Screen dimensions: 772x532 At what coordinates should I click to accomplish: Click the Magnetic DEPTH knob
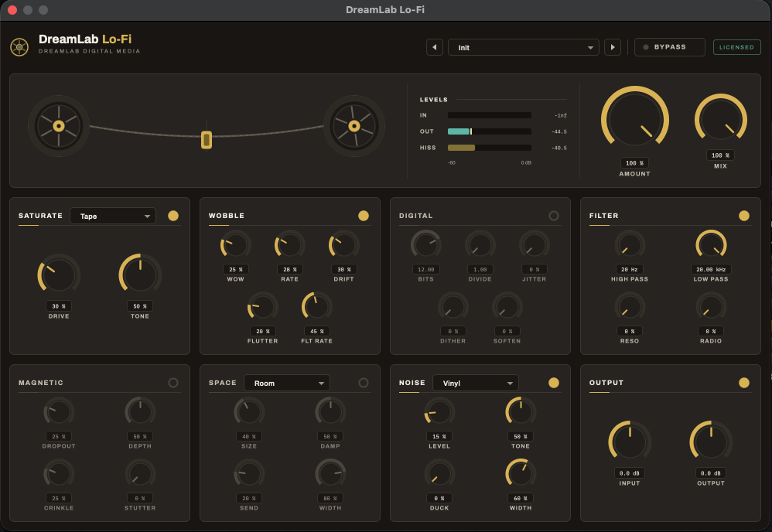[140, 412]
